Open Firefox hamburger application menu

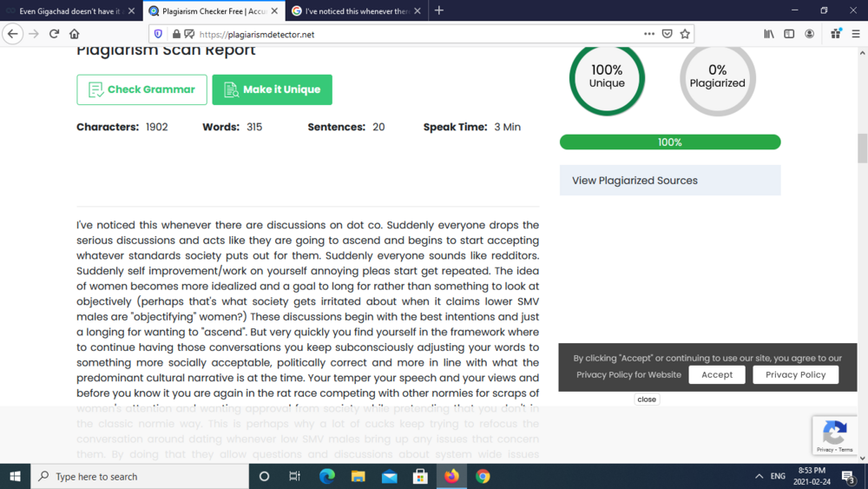(x=856, y=34)
